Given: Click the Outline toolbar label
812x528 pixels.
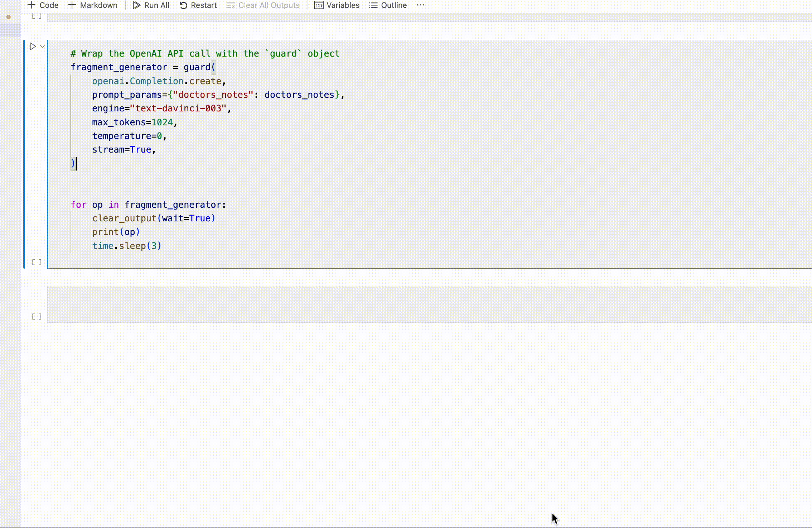Looking at the screenshot, I should pyautogui.click(x=394, y=5).
